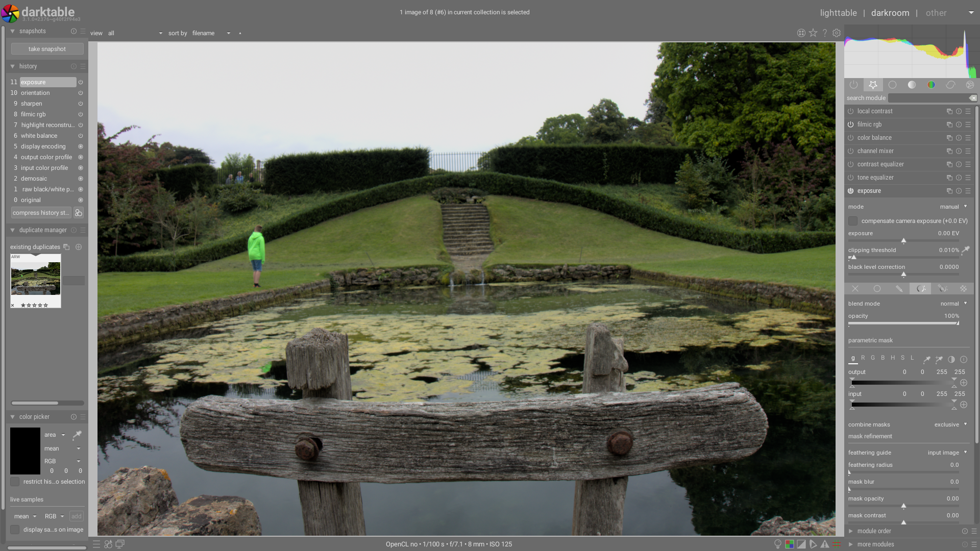The height and width of the screenshot is (551, 980).
Task: Select the L channel mask tab
Action: coord(912,358)
